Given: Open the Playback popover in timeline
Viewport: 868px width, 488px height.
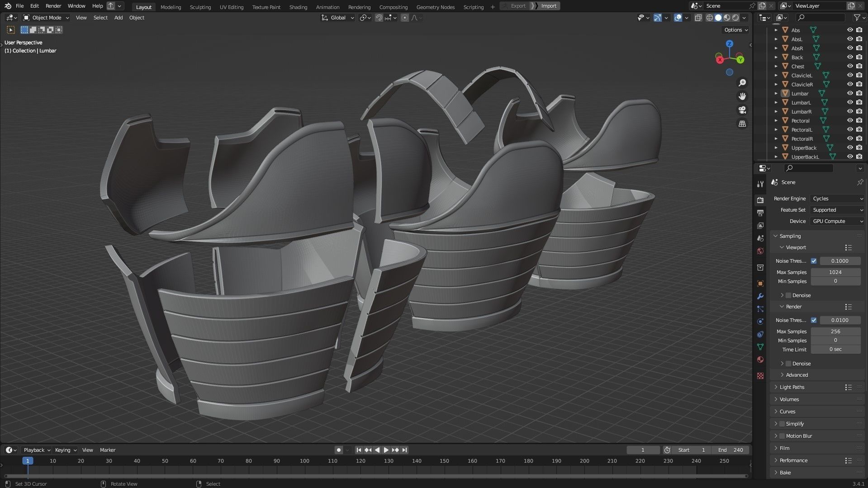Looking at the screenshot, I should pyautogui.click(x=37, y=450).
